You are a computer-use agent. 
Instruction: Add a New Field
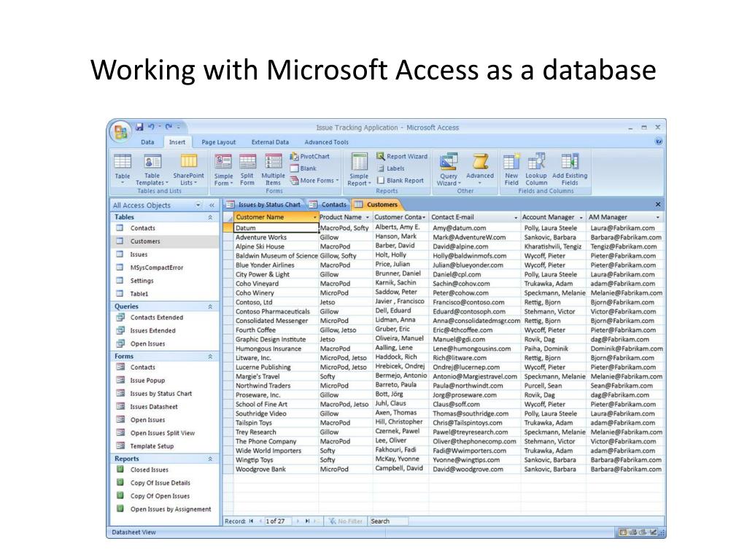click(x=511, y=169)
